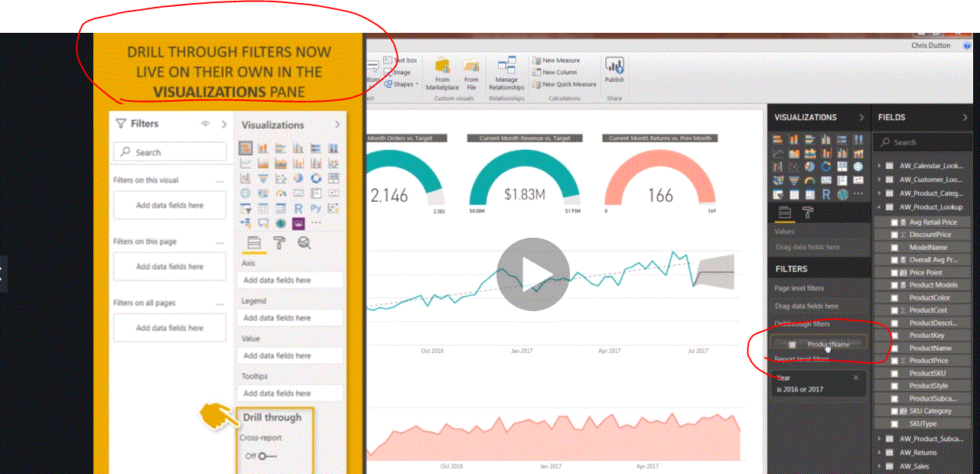Collapse the light Filters pane chevron
The width and height of the screenshot is (980, 474).
pos(224,124)
